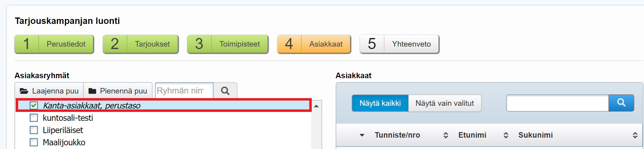Viewport: 644px width, 149px height.
Task: Click the closed folder icon on Pienennä puu
Action: tap(92, 91)
